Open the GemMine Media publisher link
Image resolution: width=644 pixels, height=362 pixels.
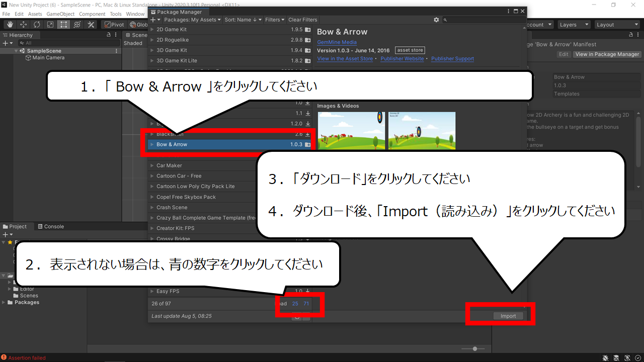point(337,42)
